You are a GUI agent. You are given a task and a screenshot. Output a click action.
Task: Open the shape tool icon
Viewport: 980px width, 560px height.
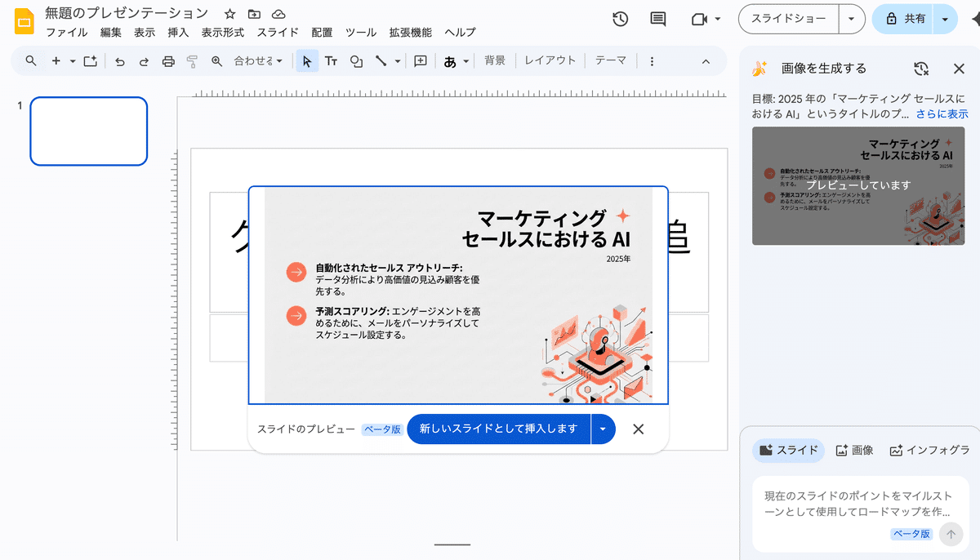point(356,61)
